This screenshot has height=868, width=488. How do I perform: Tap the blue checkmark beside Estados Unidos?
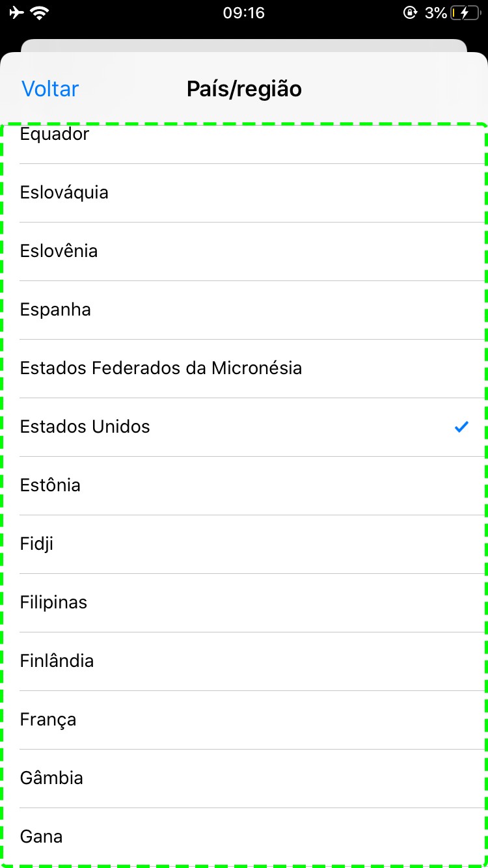pos(461,427)
